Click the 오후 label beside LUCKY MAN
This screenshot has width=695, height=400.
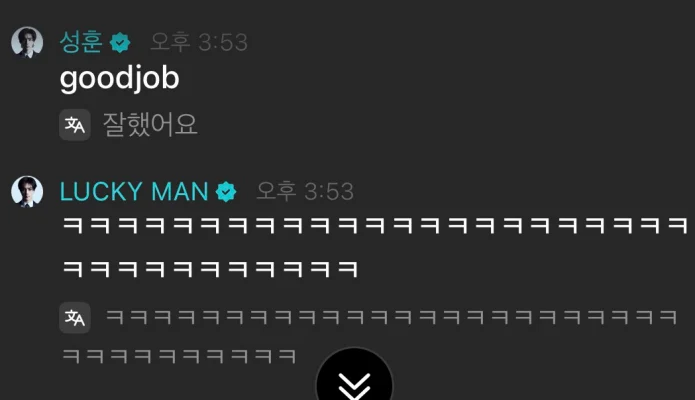[x=277, y=191]
